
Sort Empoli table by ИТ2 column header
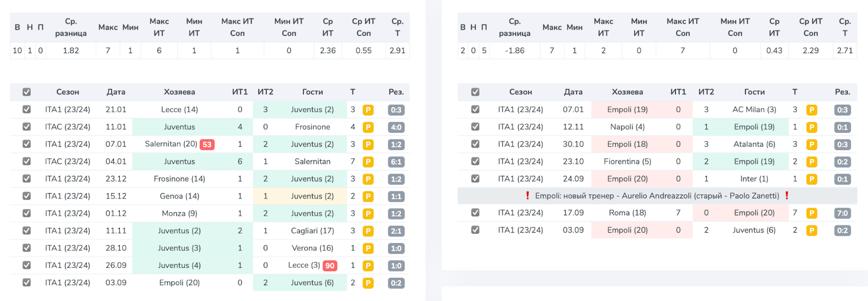[706, 92]
